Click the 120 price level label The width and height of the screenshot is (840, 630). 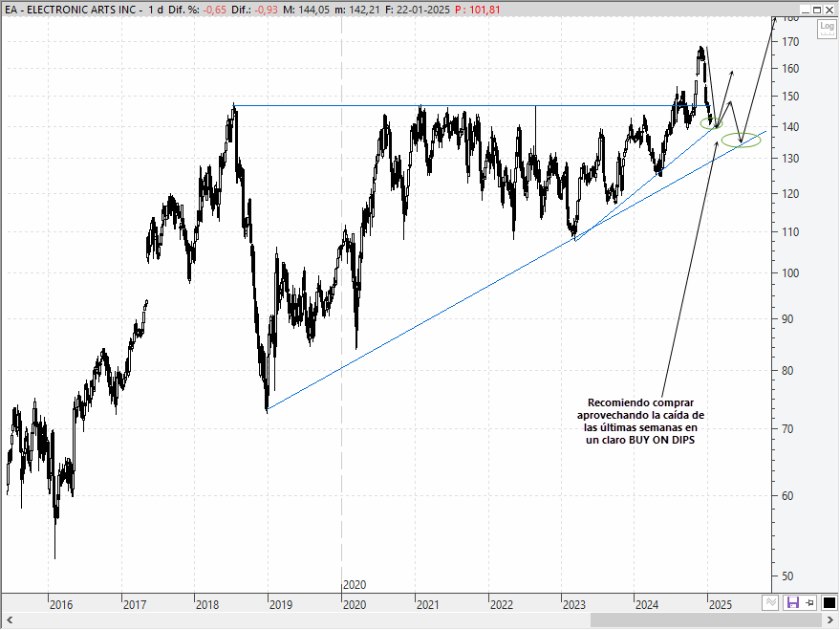click(x=790, y=194)
